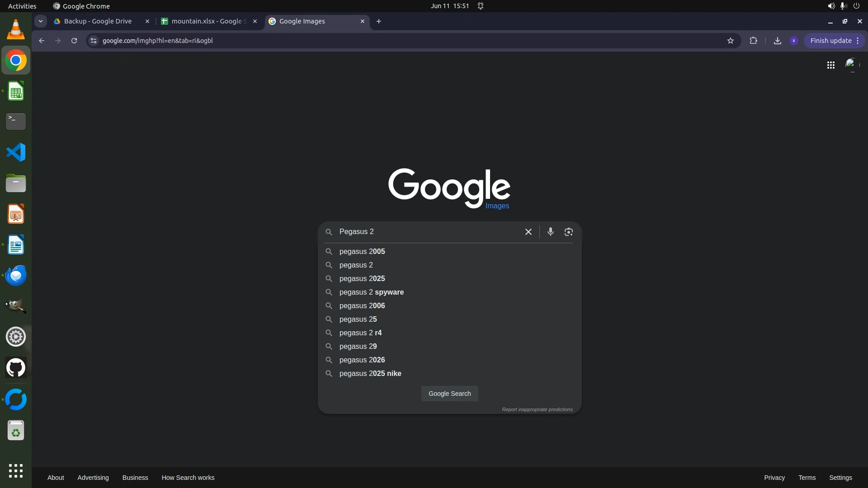View site information icon in address bar
The height and width of the screenshot is (488, 868).
94,41
